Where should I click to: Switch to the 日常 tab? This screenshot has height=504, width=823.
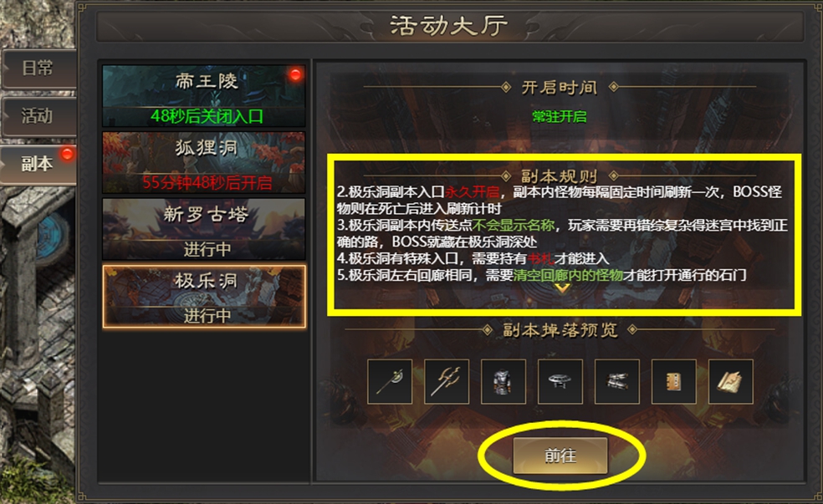(38, 69)
